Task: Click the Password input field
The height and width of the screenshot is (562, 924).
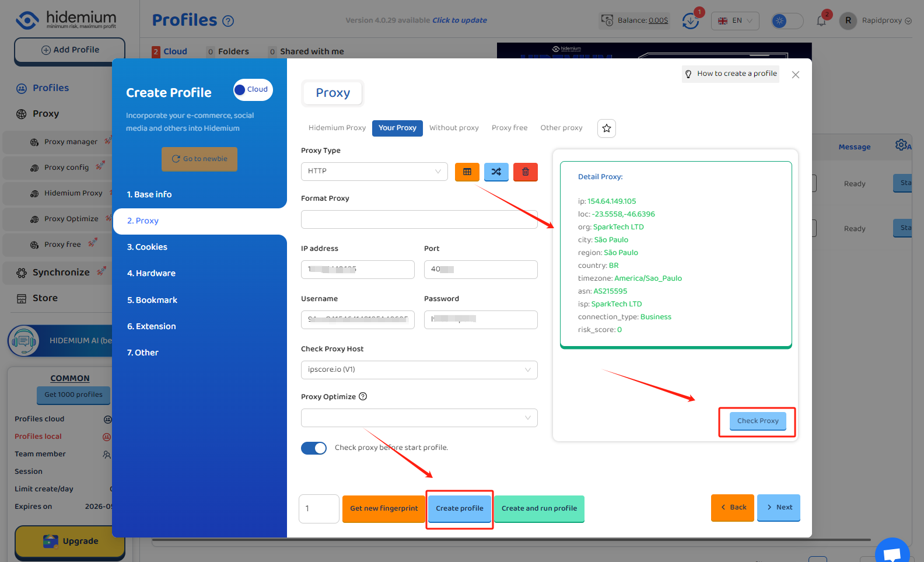Action: point(481,320)
